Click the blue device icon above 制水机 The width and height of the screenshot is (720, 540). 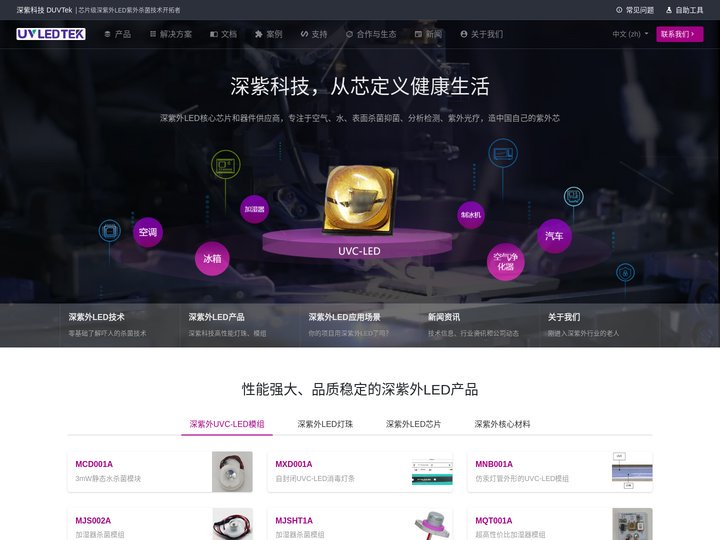tap(503, 153)
